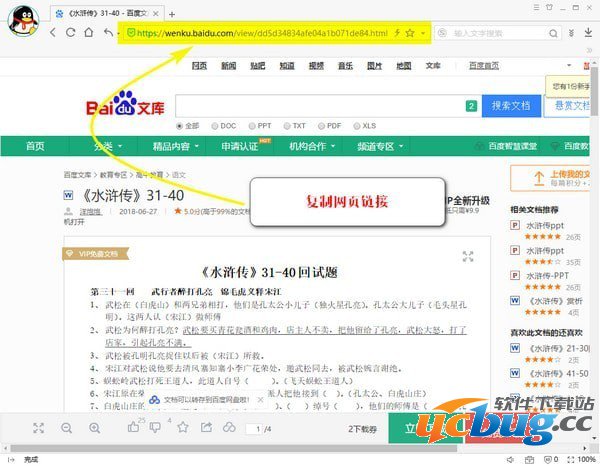Select the TXT radio button

(287, 126)
